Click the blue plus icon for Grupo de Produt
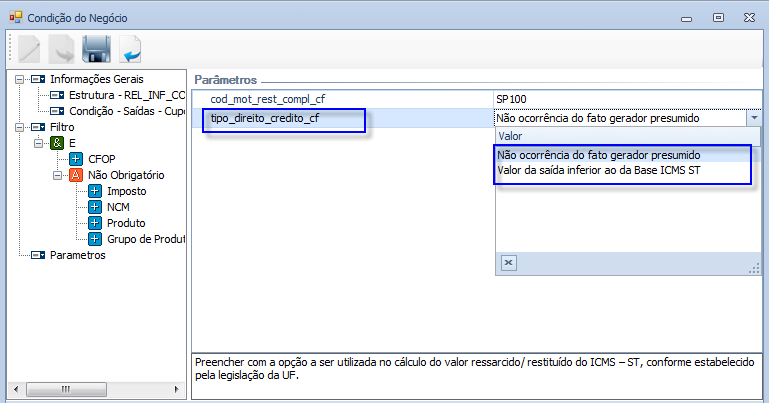769x403 pixels. click(95, 239)
